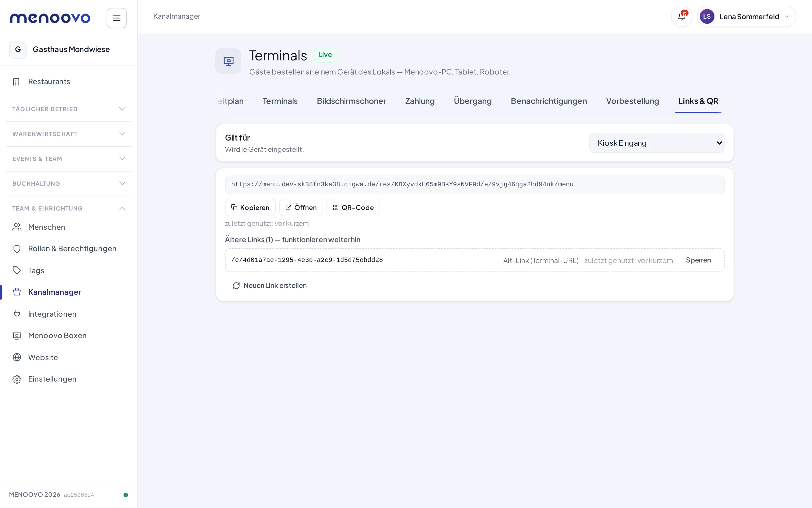The width and height of the screenshot is (812, 508).
Task: Click the green status dot in footer
Action: 126,494
